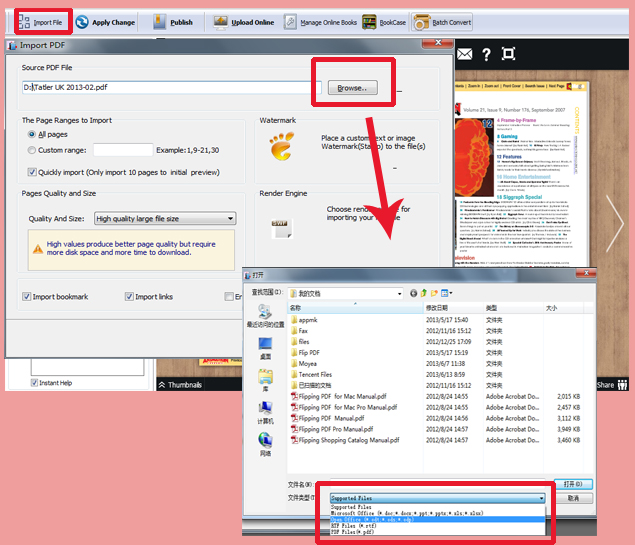Click the Share button in the viewer

pos(612,385)
